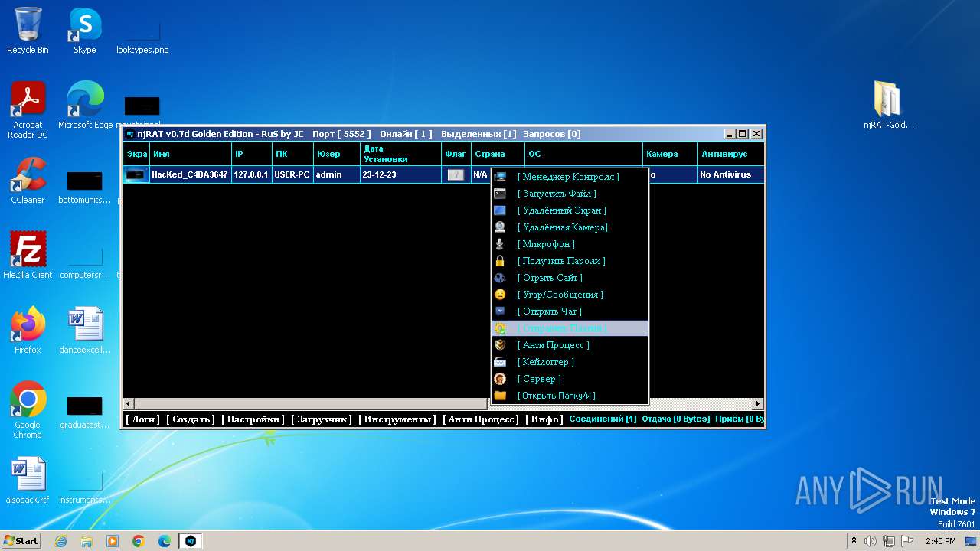Viewport: 980px width, 551px height.
Task: Select the HacKed_C4BA3647 row name cell
Action: point(190,174)
